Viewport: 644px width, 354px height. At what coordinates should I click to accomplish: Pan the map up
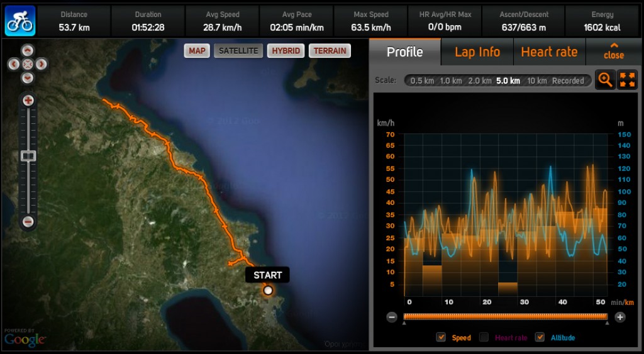coord(28,51)
